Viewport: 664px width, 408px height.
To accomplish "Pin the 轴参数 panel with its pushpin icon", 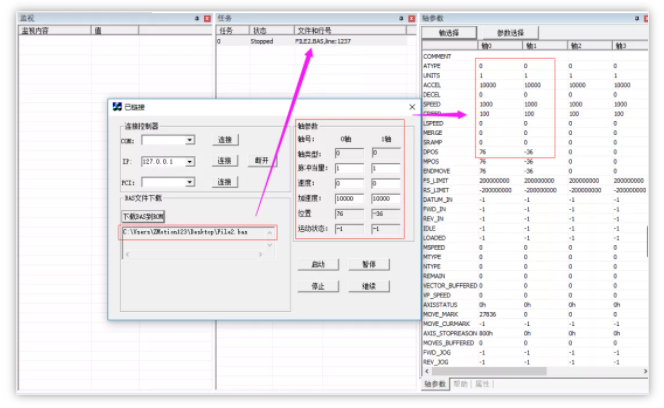I will (637, 19).
